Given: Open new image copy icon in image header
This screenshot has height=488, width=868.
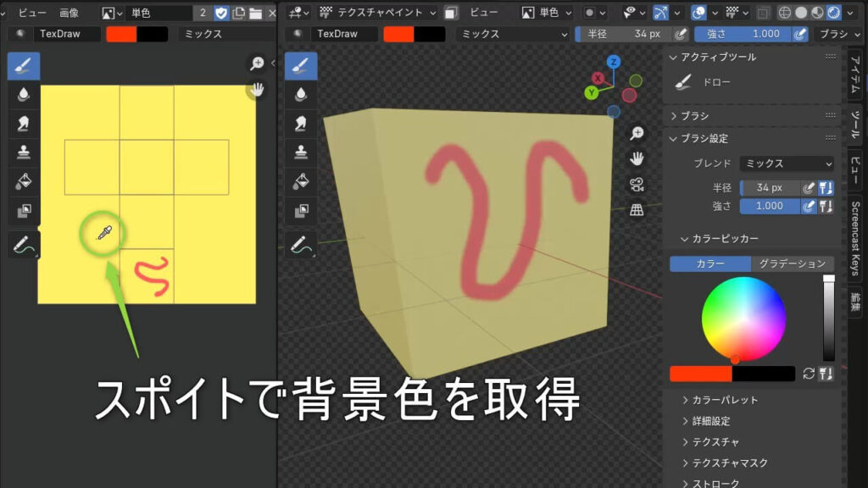Looking at the screenshot, I should (238, 13).
